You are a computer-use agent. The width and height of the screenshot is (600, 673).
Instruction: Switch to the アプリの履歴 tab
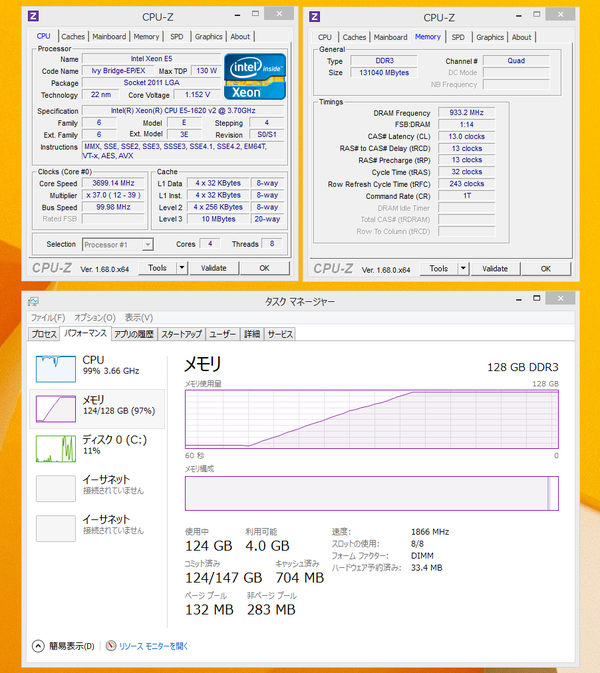click(x=134, y=334)
